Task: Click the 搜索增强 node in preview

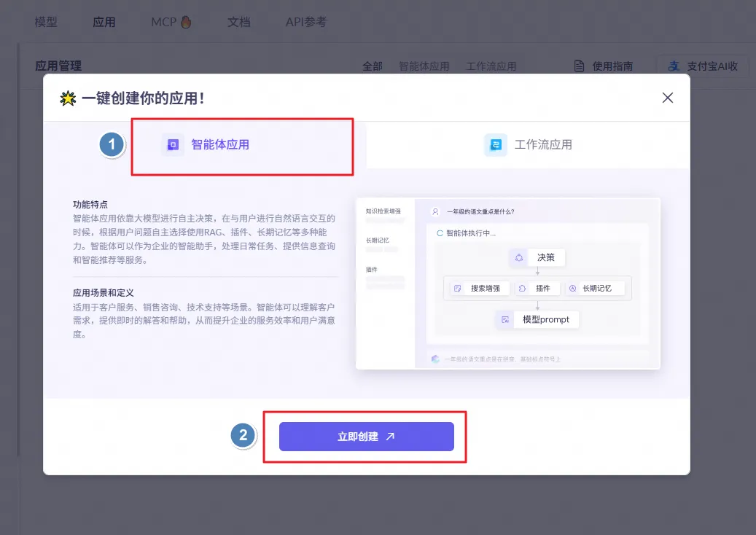Action: click(479, 288)
